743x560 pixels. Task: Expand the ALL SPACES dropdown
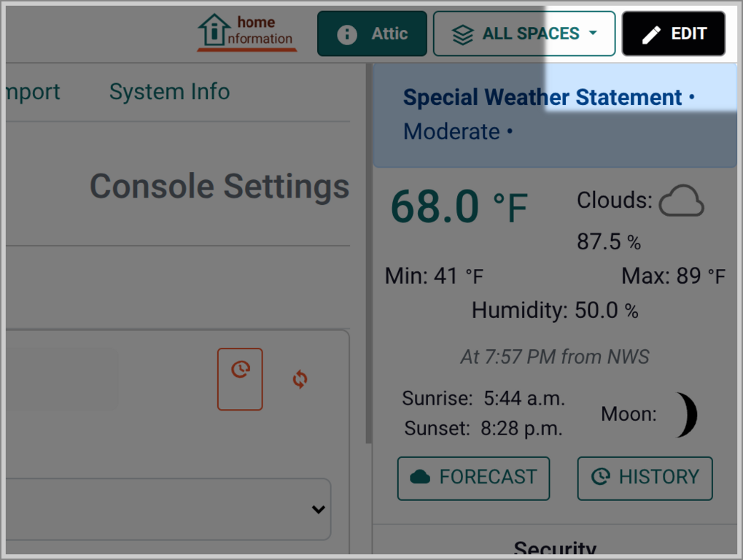(x=524, y=34)
